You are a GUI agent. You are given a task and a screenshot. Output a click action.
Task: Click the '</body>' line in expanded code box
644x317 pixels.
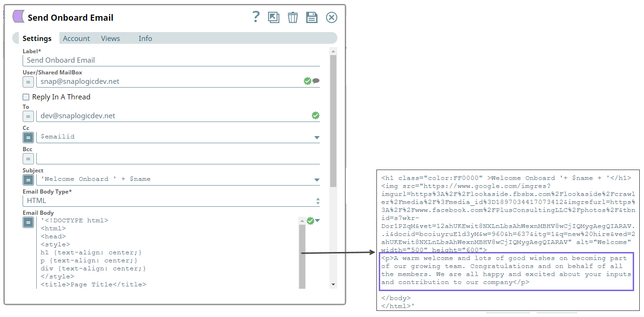tap(396, 298)
